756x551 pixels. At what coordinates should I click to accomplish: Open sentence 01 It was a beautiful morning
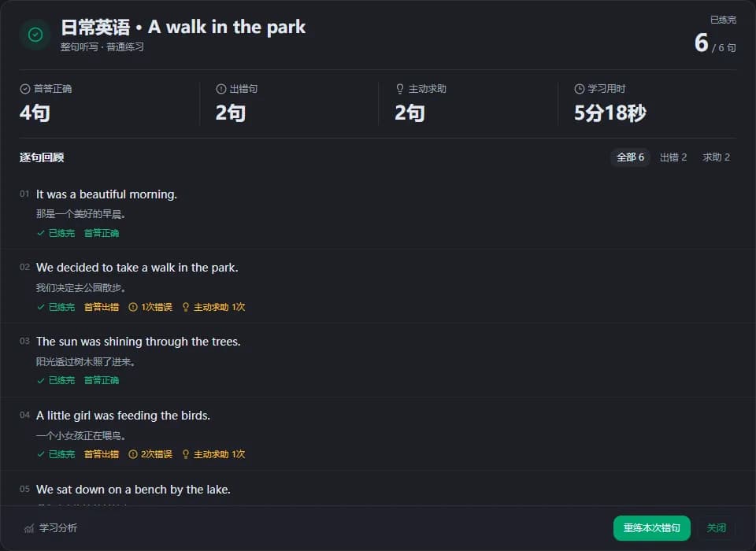[x=378, y=213]
